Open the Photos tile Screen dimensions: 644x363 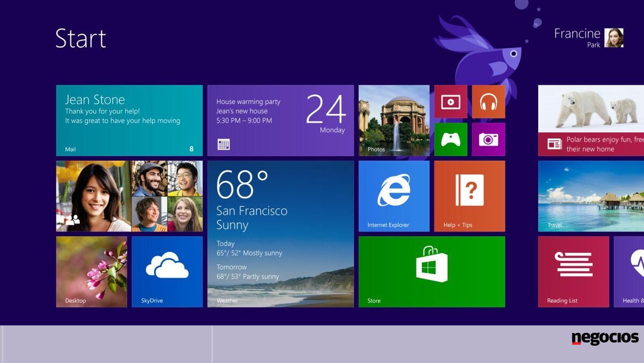click(x=394, y=120)
